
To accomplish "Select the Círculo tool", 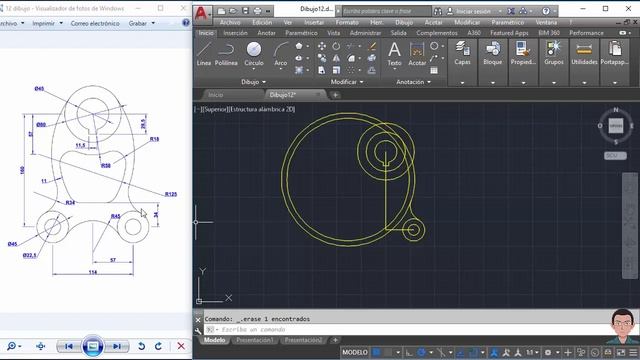I will tap(253, 53).
